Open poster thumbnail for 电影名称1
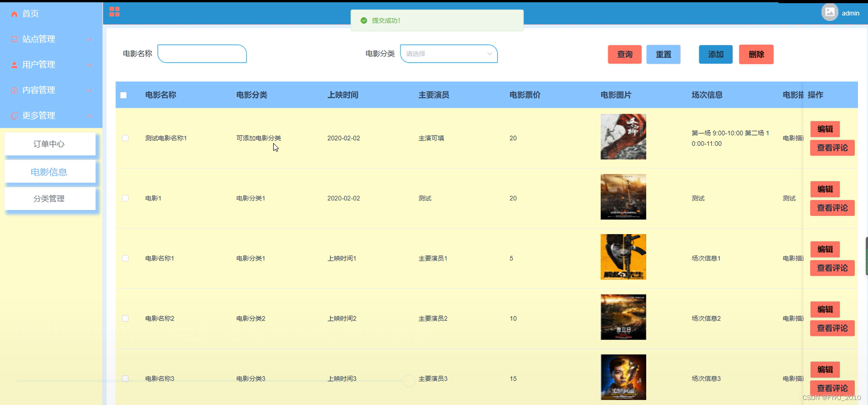This screenshot has width=868, height=405. (x=624, y=257)
